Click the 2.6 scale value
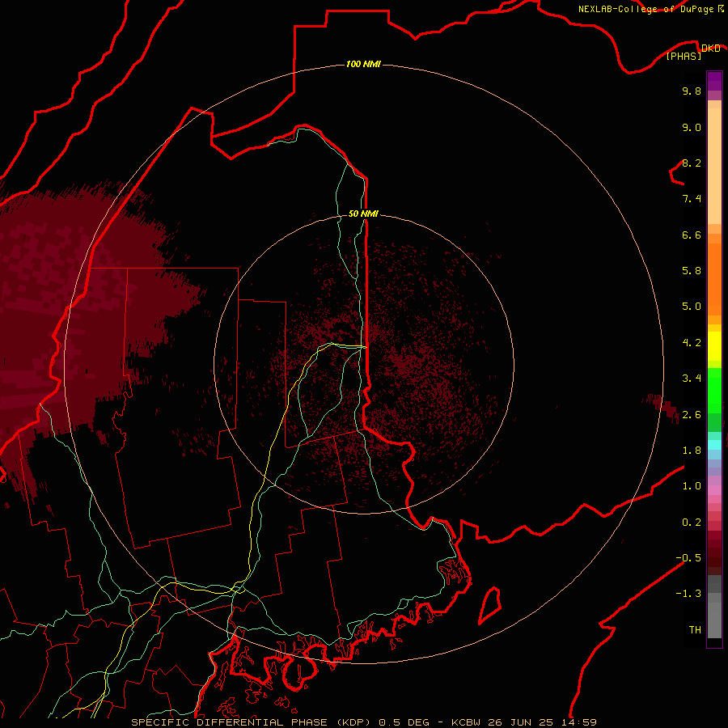The image size is (728, 728). (x=692, y=415)
